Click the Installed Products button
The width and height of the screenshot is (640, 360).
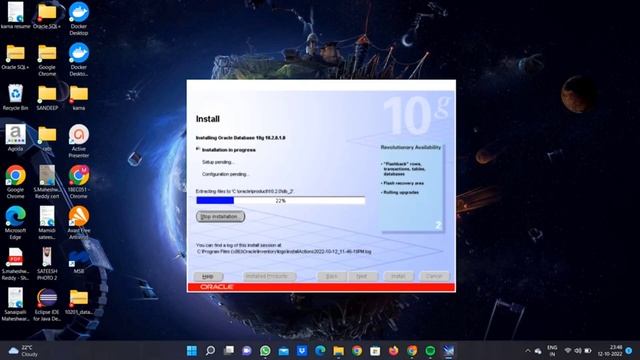270,276
